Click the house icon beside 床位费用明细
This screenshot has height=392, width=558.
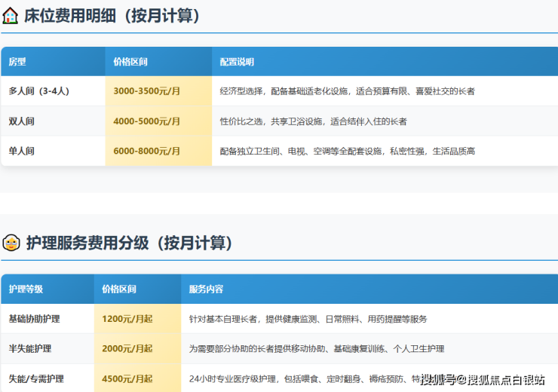[x=11, y=16]
